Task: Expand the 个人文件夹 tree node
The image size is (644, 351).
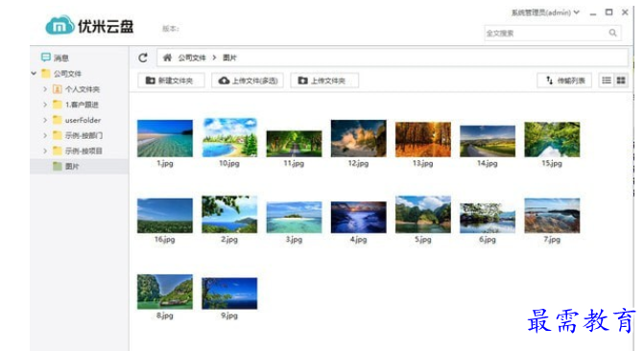Action: point(45,89)
